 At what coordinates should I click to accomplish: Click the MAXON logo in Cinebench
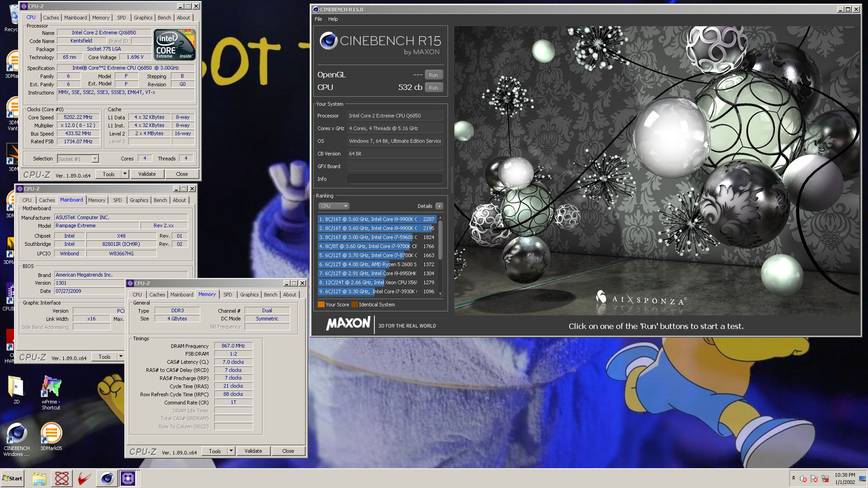348,324
